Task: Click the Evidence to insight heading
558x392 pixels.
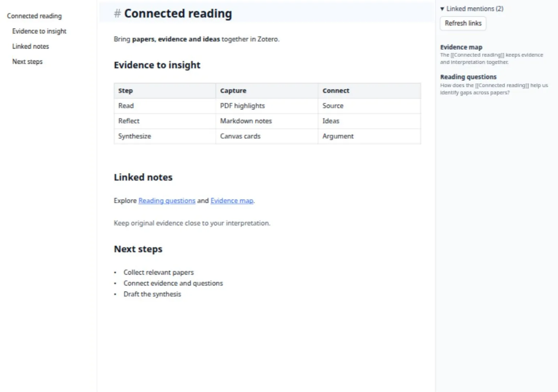Action: (157, 65)
